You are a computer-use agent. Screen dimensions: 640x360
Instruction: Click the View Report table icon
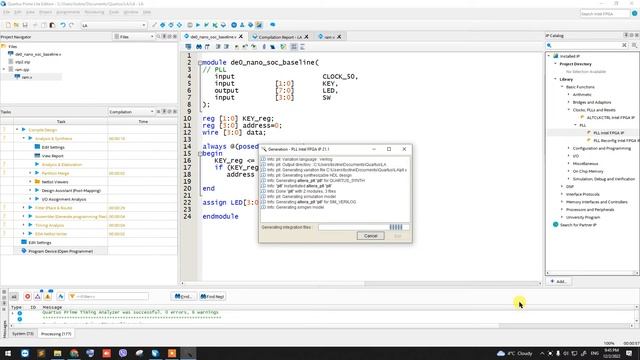(37, 156)
